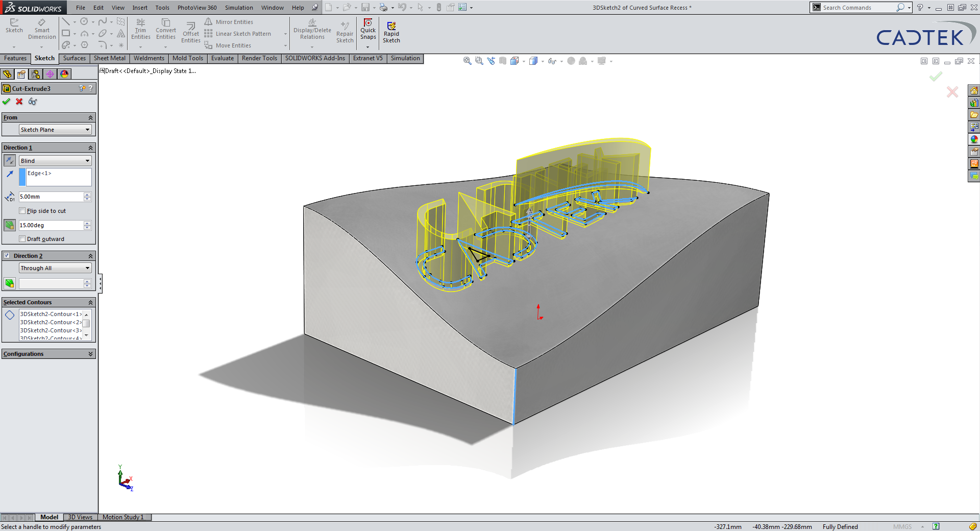The width and height of the screenshot is (980, 531).
Task: Enable the Draft outward checkbox
Action: tap(22, 238)
